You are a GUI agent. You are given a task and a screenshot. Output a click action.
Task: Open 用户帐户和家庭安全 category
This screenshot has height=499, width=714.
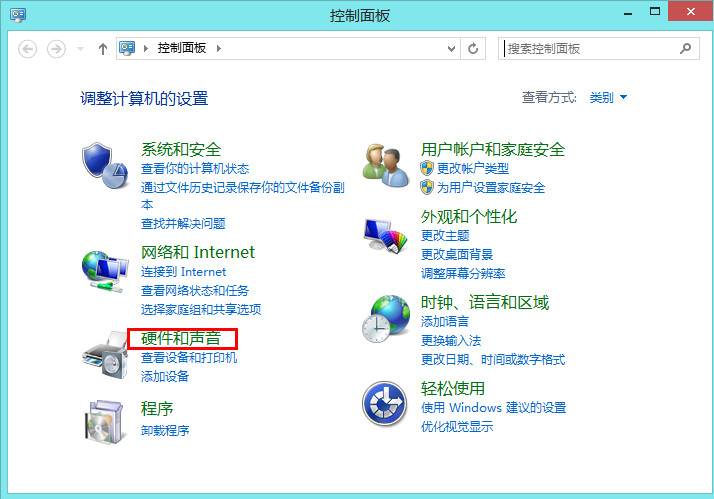[x=493, y=149]
